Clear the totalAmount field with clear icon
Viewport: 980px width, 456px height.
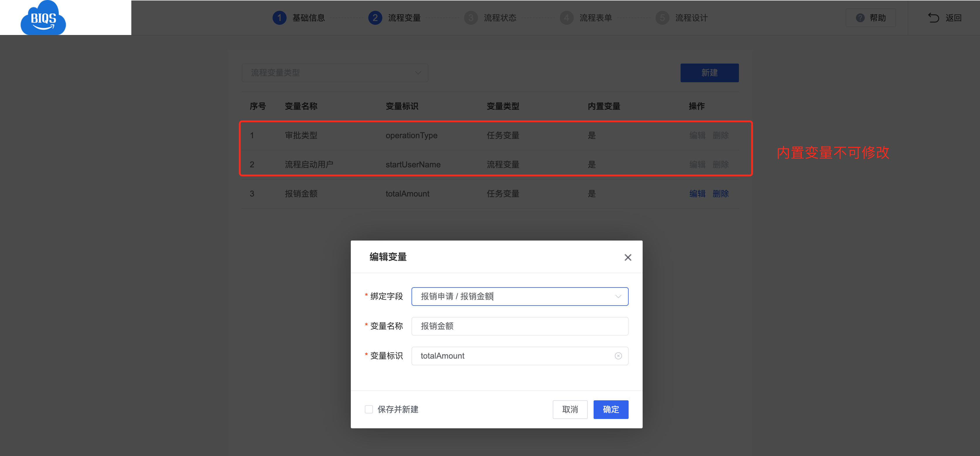coord(618,356)
